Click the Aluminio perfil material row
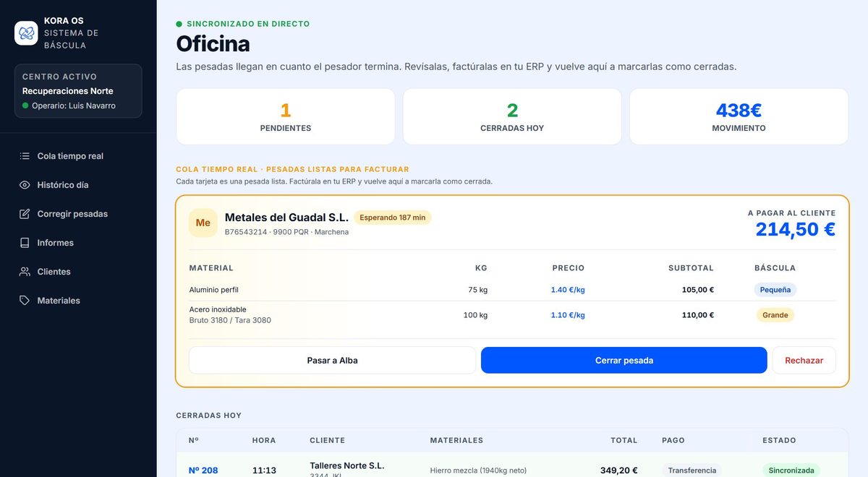 pos(512,290)
